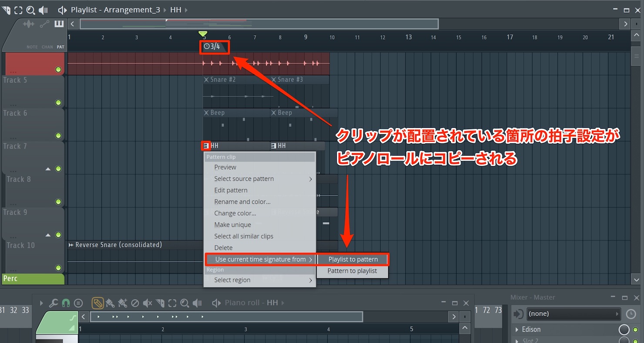Click the speaker icon before Playlist title
644x343 pixels.
(62, 10)
